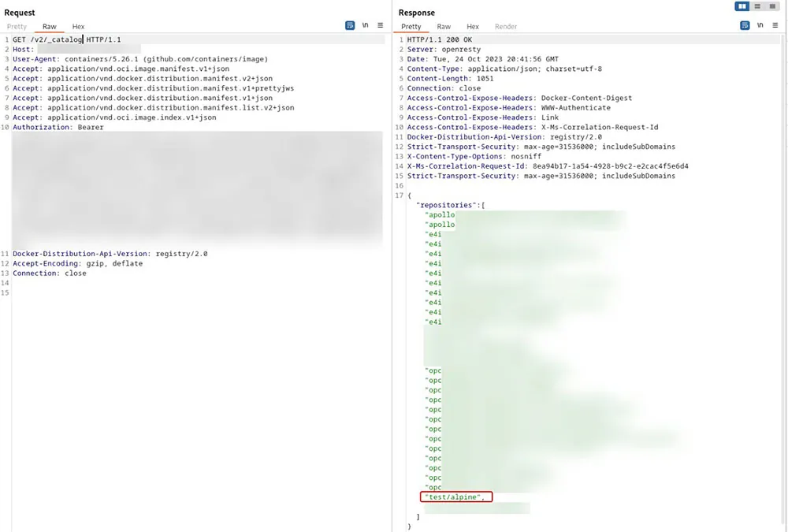Click Content-Type application/json header
Screen dimensions: 788x532
tap(504, 69)
